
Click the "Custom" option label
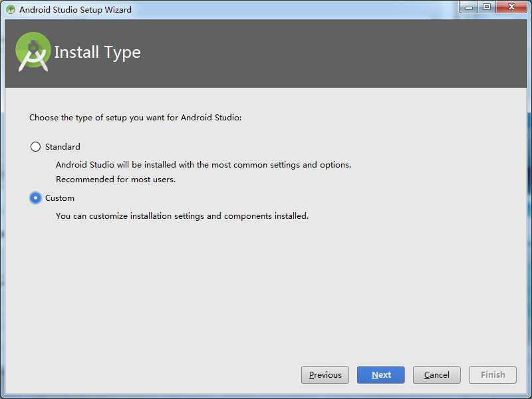[x=60, y=198]
